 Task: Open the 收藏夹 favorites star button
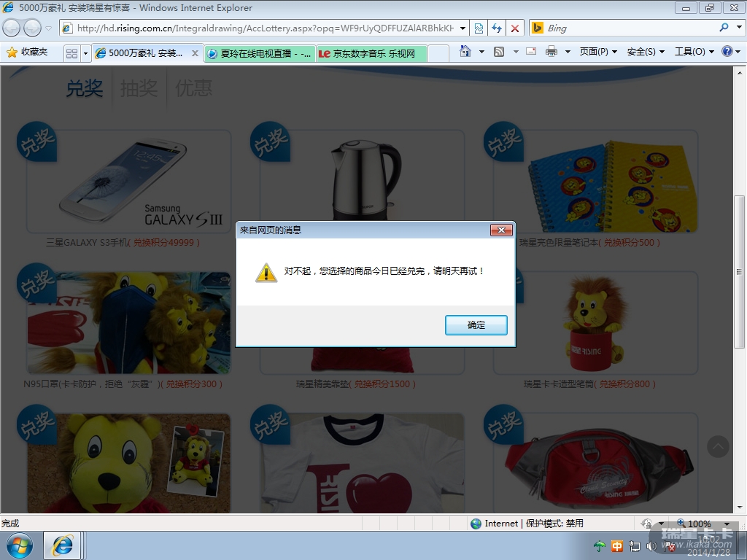(27, 52)
